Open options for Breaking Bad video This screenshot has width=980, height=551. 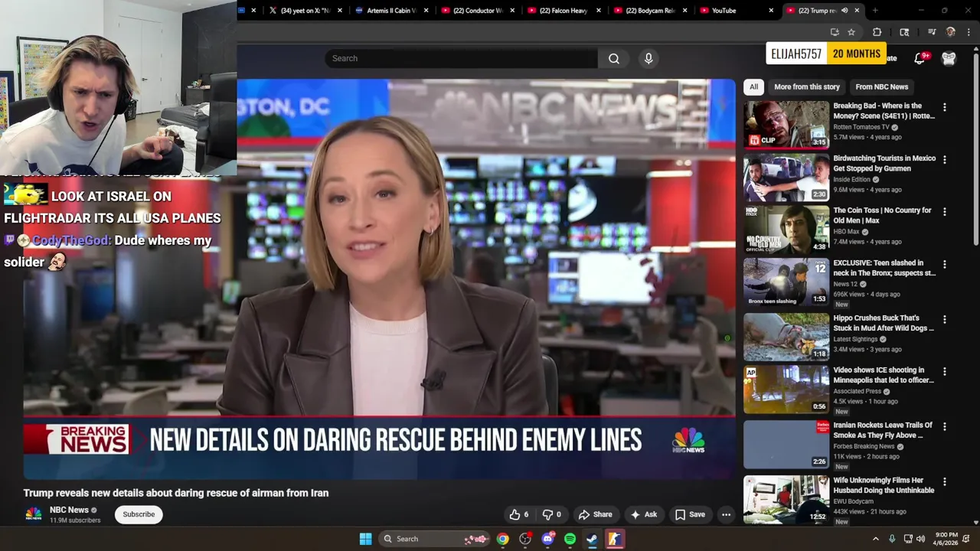coord(944,108)
